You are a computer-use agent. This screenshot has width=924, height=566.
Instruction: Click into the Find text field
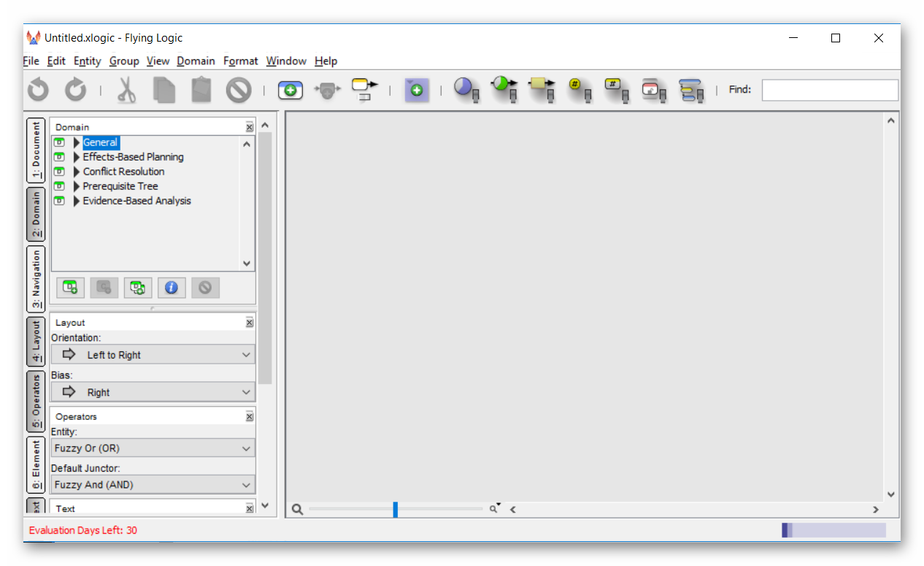tap(829, 90)
